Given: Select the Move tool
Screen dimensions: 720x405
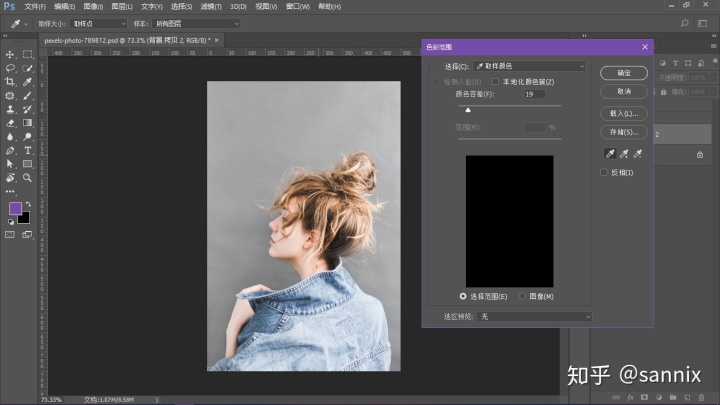Looking at the screenshot, I should [10, 54].
